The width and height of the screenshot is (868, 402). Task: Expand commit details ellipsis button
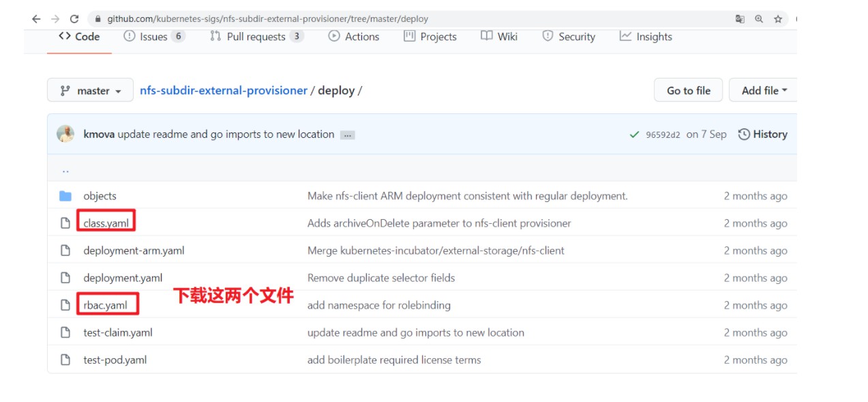(348, 135)
